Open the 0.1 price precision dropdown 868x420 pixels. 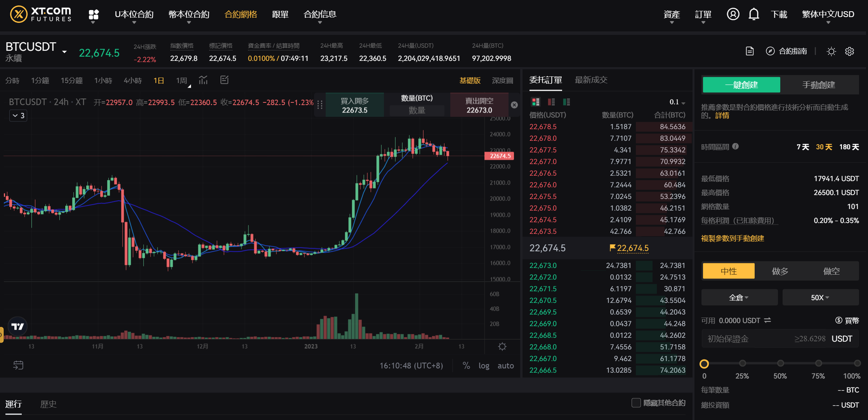[677, 102]
